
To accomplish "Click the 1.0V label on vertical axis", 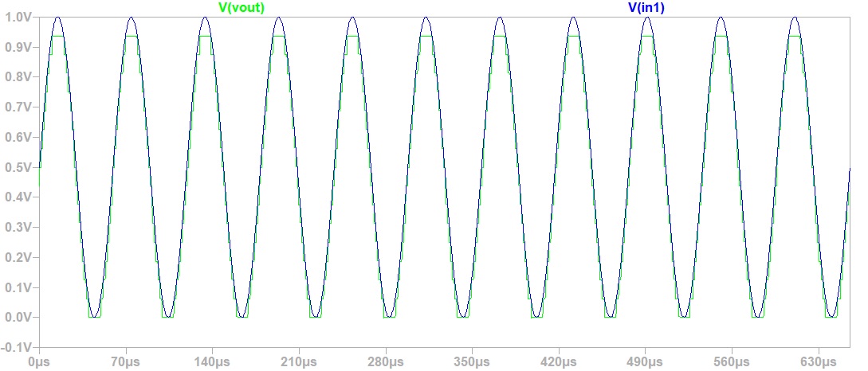I will pyautogui.click(x=17, y=18).
